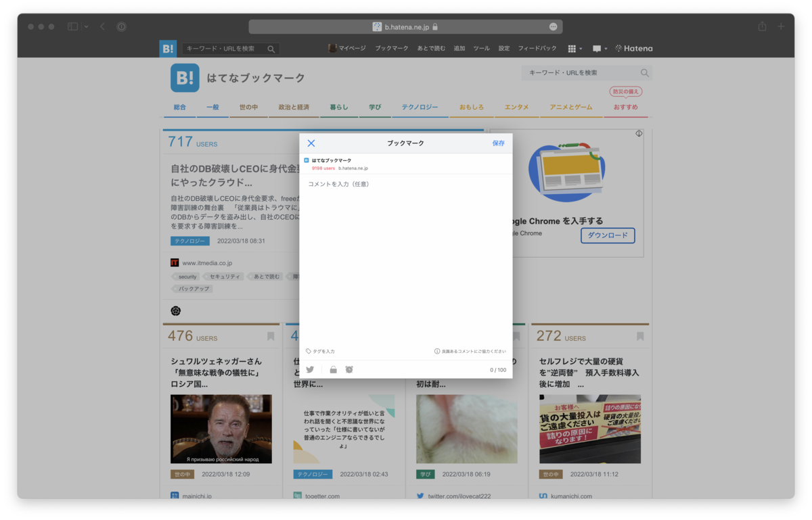
Task: Select the 暮らし category tab
Action: (339, 108)
